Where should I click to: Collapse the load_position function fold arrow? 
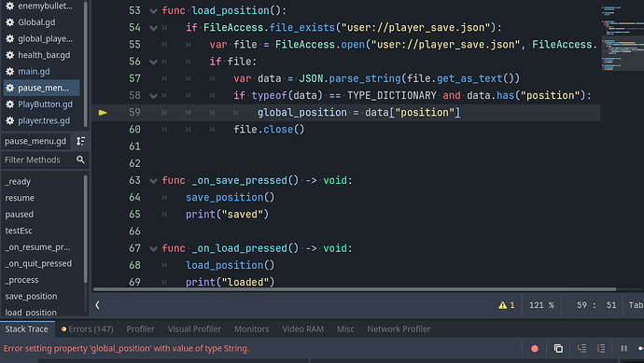pyautogui.click(x=154, y=11)
